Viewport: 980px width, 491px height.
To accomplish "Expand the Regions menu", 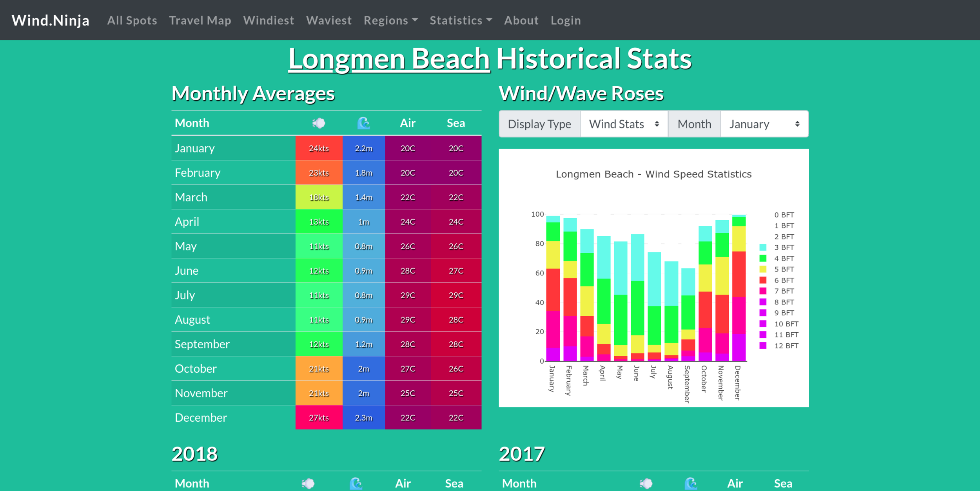I will coord(390,20).
